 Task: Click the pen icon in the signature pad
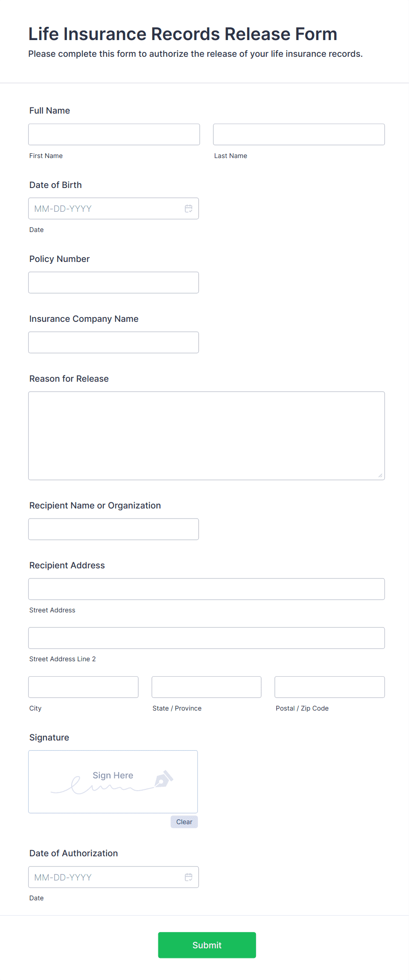click(163, 778)
